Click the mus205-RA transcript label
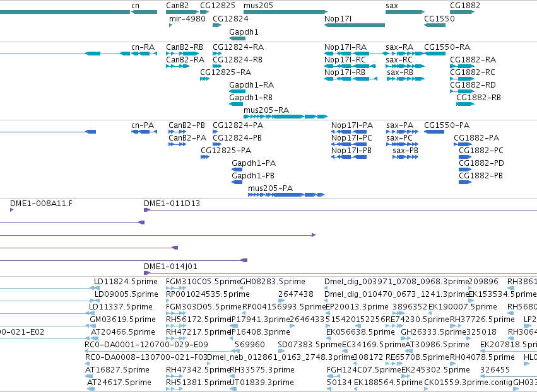The image size is (537, 392). pyautogui.click(x=266, y=110)
